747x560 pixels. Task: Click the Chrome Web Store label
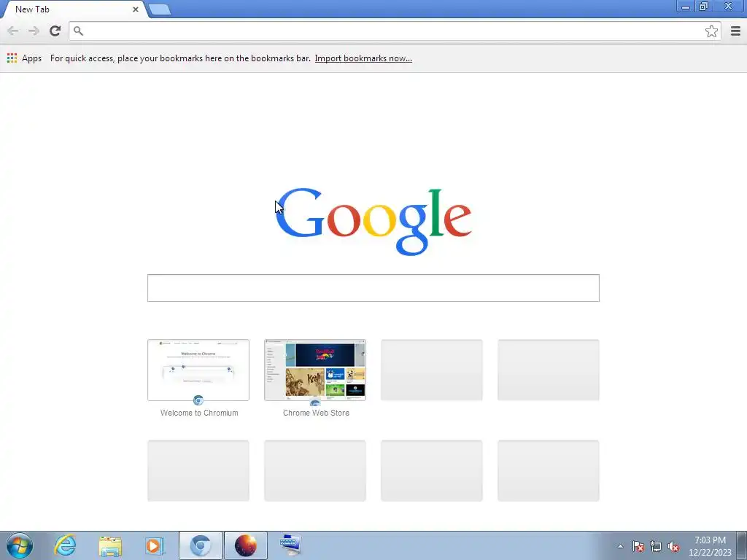tap(316, 413)
